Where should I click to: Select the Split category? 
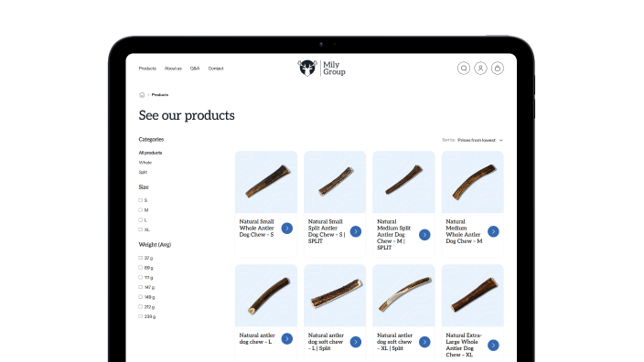(143, 173)
